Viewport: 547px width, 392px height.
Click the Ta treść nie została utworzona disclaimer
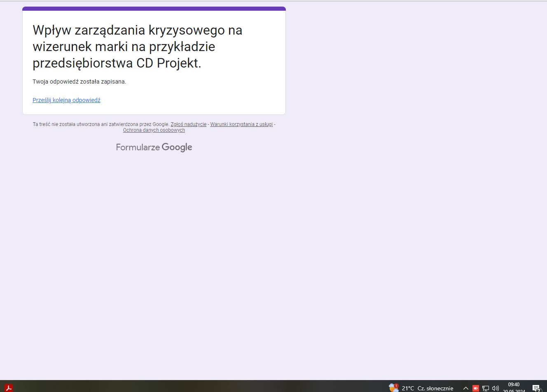pyautogui.click(x=101, y=124)
